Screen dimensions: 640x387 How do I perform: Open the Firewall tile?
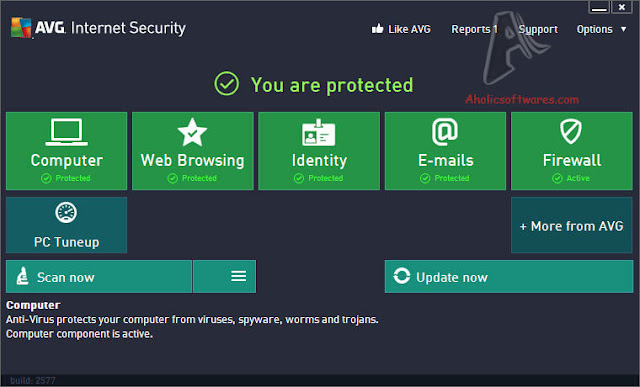[572, 151]
